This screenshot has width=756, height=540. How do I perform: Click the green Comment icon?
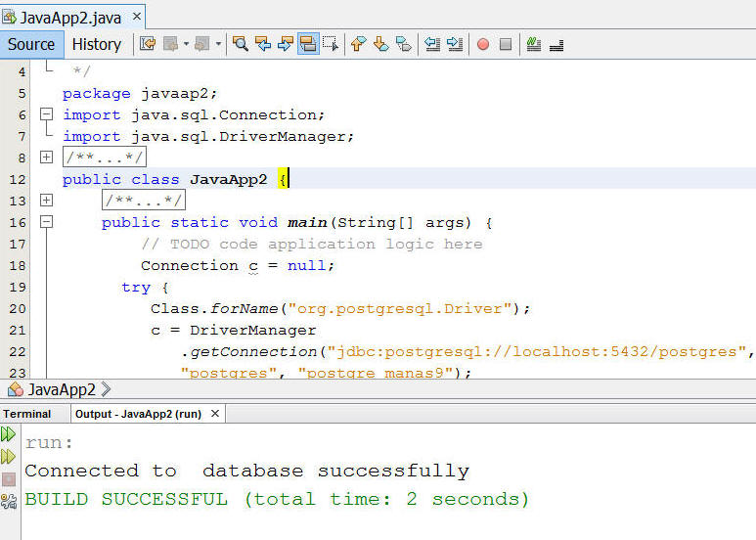(534, 44)
